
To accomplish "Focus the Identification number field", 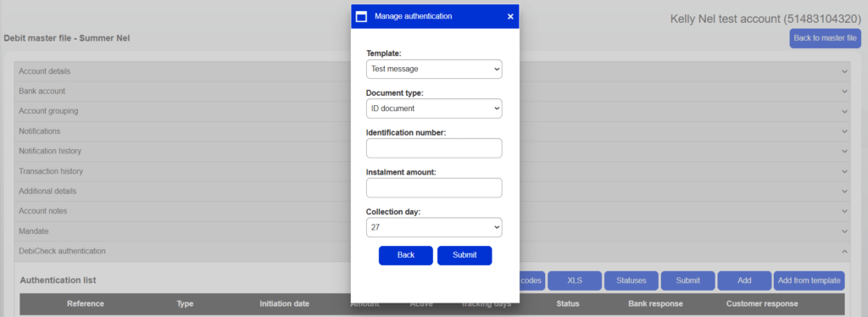I will pyautogui.click(x=434, y=148).
